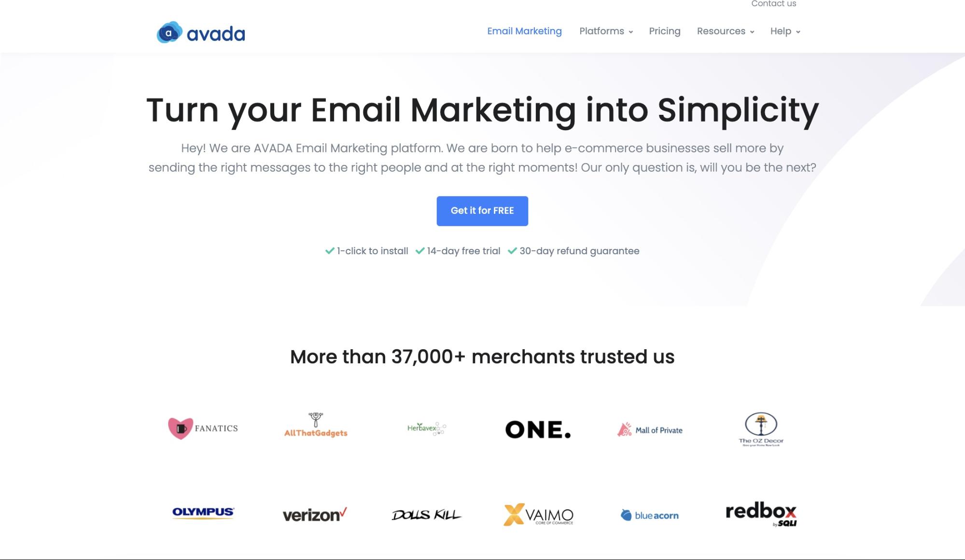Click the Mall of Private merchant logo icon
The image size is (965, 560).
coord(624,429)
